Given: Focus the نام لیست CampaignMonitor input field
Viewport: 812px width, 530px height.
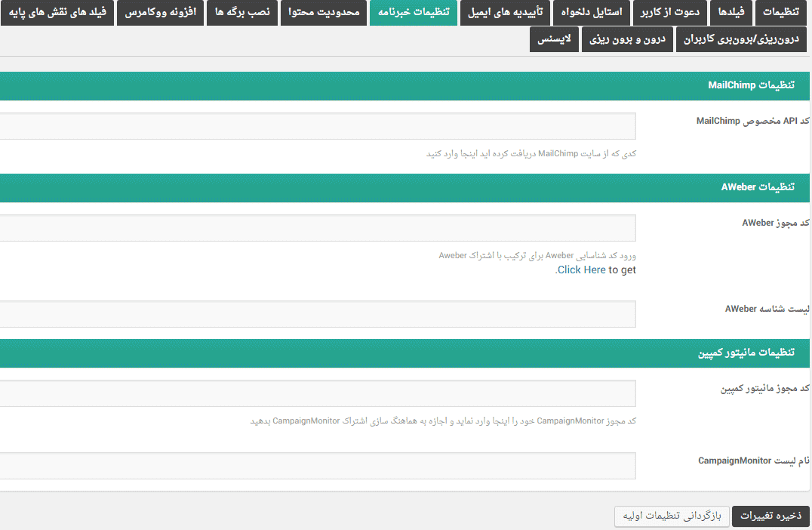Looking at the screenshot, I should pos(318,466).
